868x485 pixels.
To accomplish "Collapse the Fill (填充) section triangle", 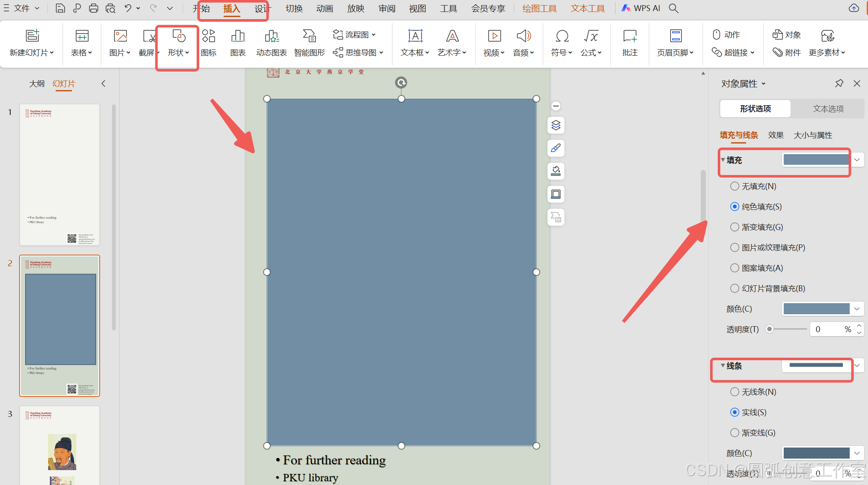I will (x=723, y=160).
